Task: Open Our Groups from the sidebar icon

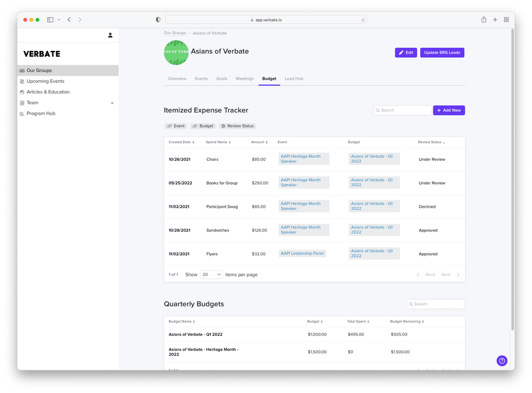Action: (x=21, y=70)
